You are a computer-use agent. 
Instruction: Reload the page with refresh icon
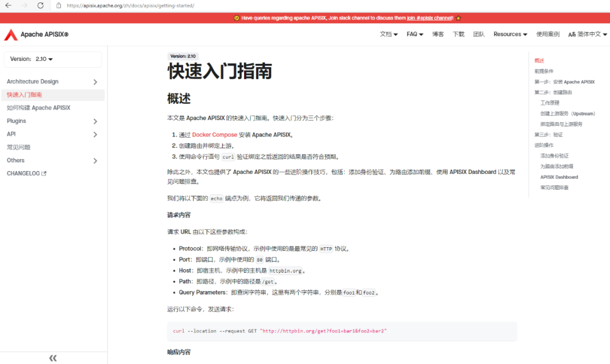click(x=41, y=6)
